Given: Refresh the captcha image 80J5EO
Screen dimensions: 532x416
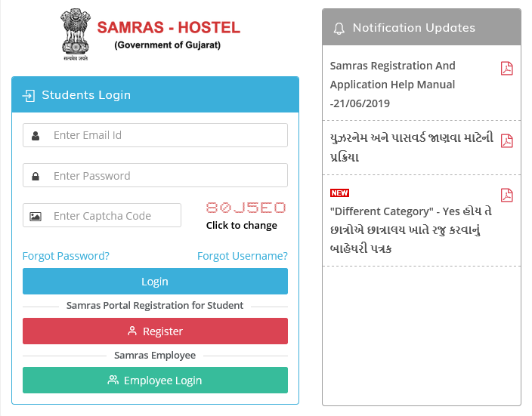Looking at the screenshot, I should (x=246, y=208).
